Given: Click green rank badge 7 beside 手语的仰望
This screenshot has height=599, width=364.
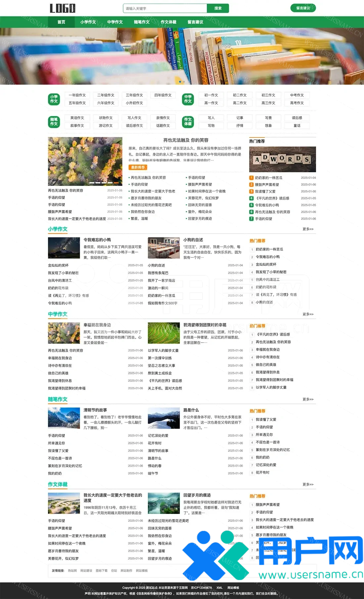Looking at the screenshot, I should click(x=251, y=219).
